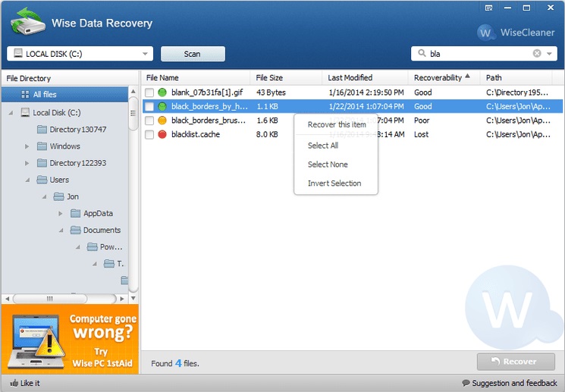
Task: Expand the Windows folder in tree
Action: coord(27,146)
